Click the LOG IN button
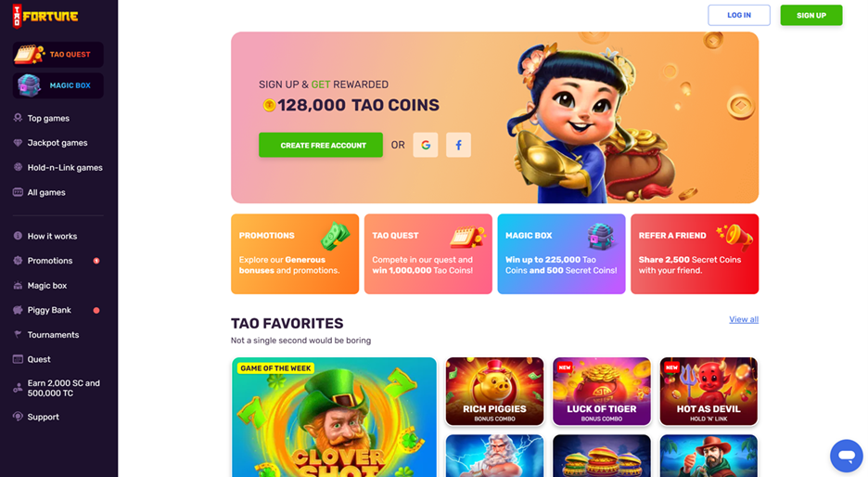The image size is (868, 477). point(739,15)
